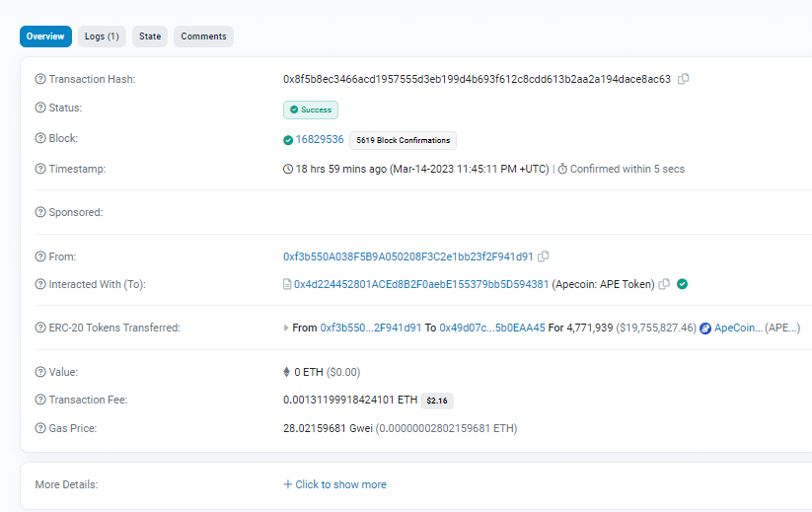The width and height of the screenshot is (812, 512).
Task: Open Apecoin contract address 0x4d2244… link
Action: (x=421, y=284)
